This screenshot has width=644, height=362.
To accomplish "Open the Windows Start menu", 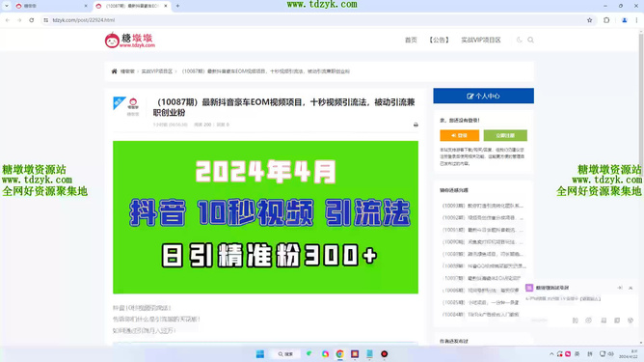I will tap(260, 353).
